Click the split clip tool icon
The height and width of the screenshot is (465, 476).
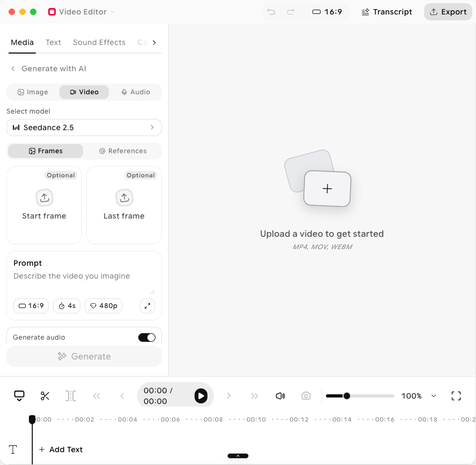(x=71, y=396)
